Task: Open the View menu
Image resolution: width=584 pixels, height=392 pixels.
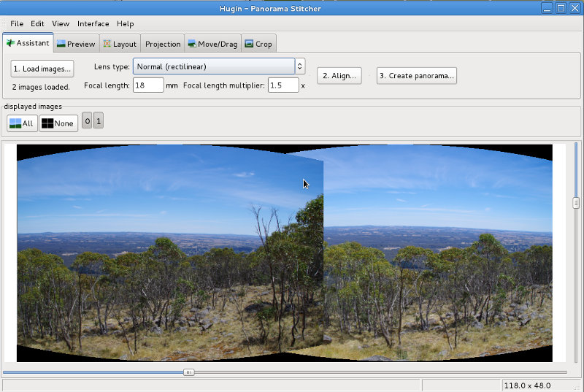Action: coord(61,24)
